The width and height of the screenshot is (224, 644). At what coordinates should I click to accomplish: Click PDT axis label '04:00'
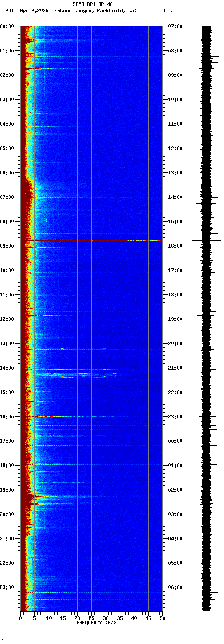point(7,124)
